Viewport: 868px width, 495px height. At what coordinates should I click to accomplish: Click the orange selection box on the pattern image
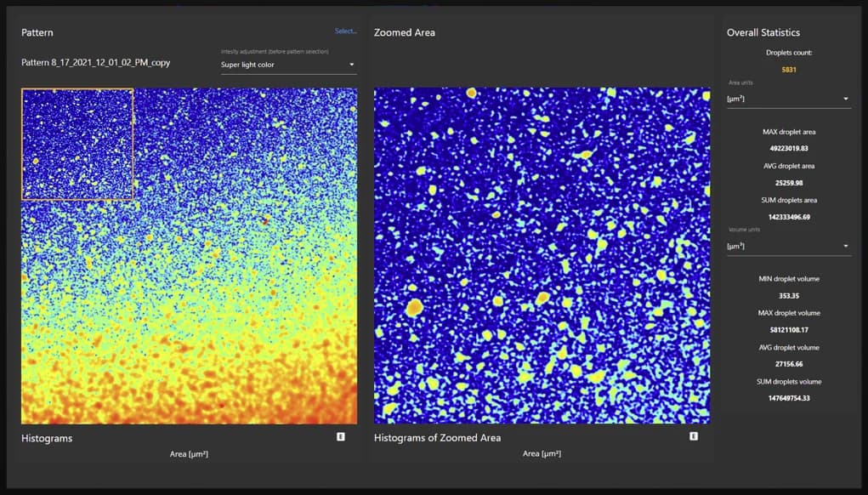pyautogui.click(x=77, y=144)
